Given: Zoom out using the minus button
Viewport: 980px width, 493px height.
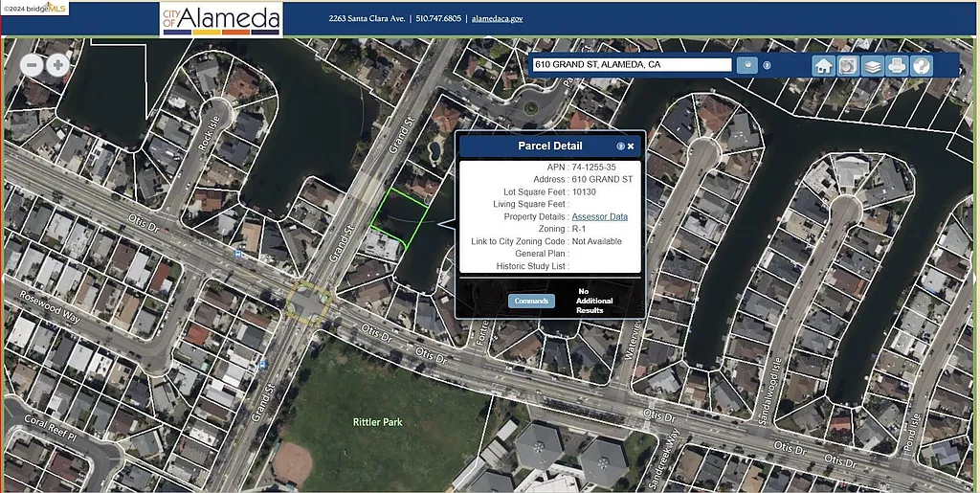Looking at the screenshot, I should click(33, 65).
